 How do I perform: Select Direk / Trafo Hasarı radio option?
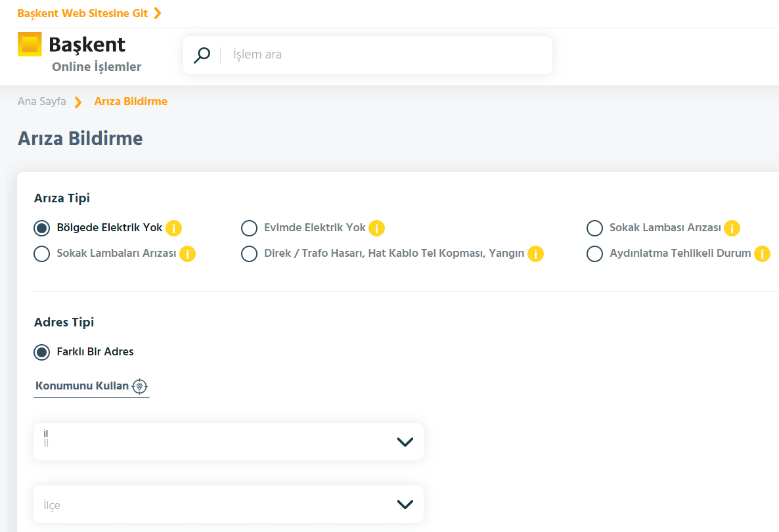[249, 254]
